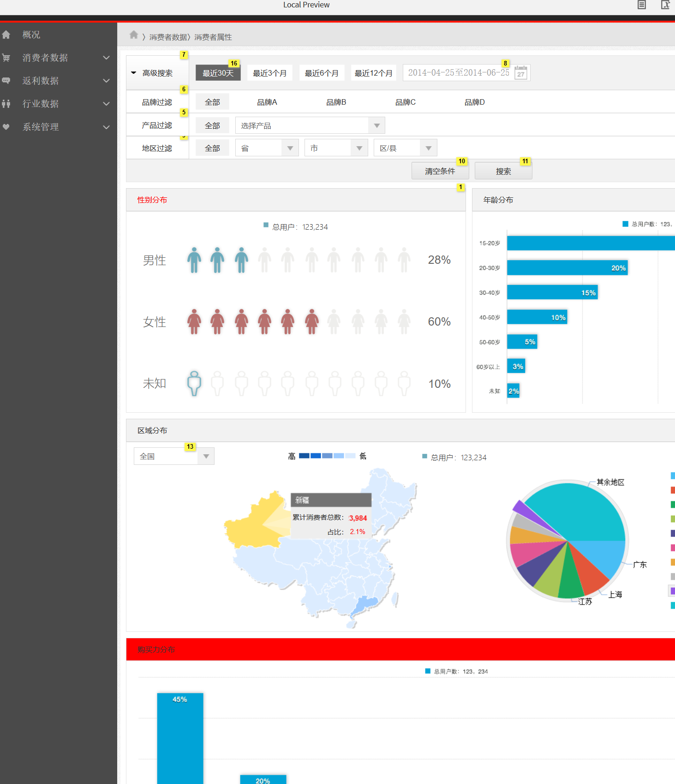Open the 全国 region dropdown

(x=174, y=456)
